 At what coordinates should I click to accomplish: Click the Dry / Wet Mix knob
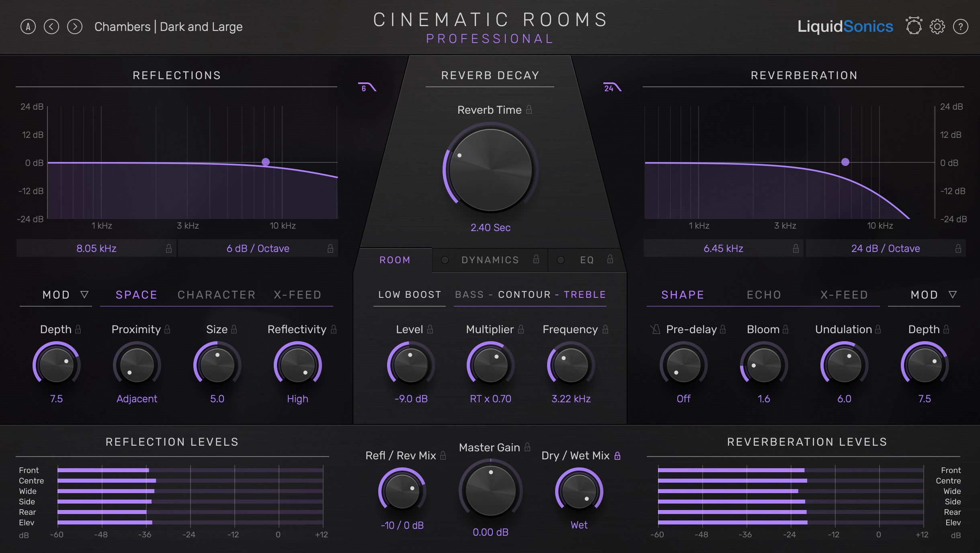pyautogui.click(x=579, y=491)
